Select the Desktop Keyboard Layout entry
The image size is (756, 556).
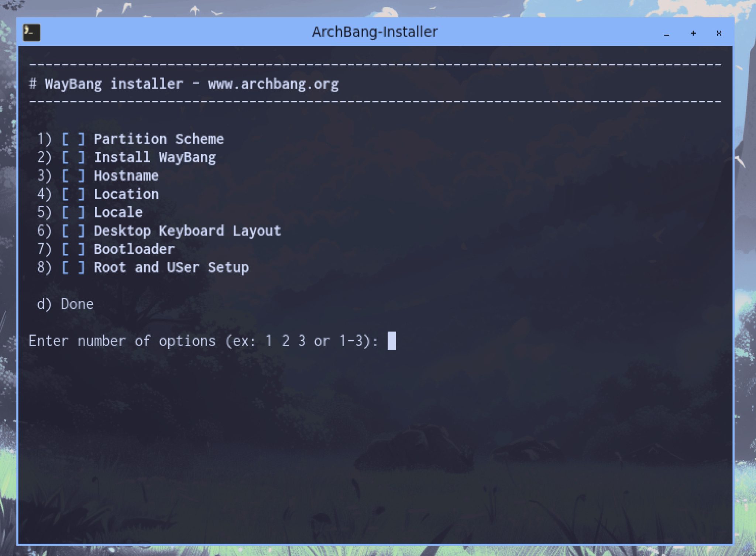[187, 231]
